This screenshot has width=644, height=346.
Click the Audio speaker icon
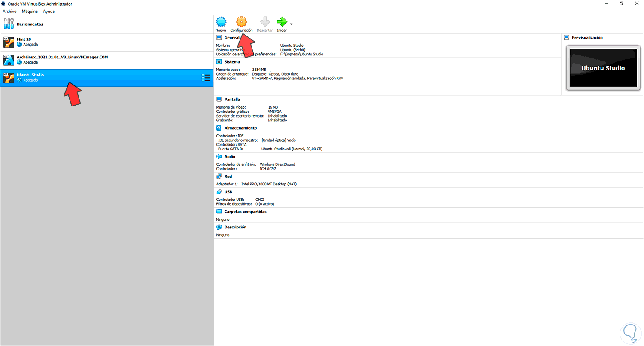219,157
